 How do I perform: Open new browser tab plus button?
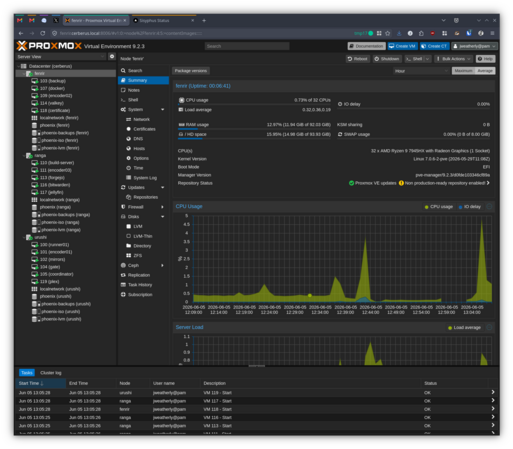(x=204, y=21)
